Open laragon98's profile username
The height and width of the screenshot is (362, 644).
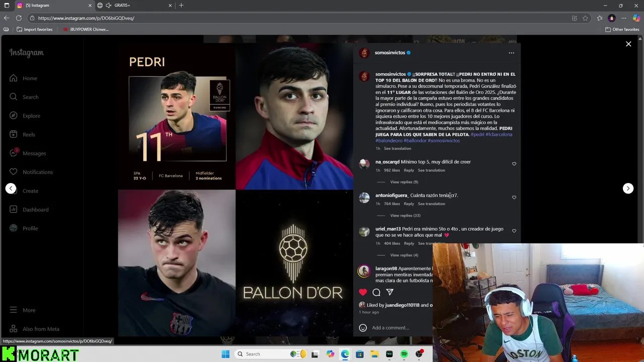tap(386, 268)
